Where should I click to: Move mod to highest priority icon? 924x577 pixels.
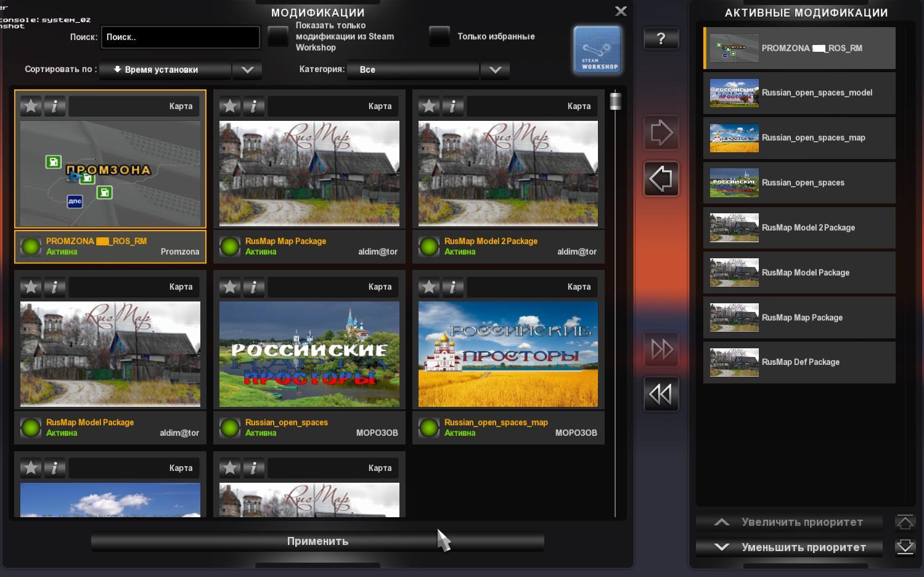[x=905, y=522]
